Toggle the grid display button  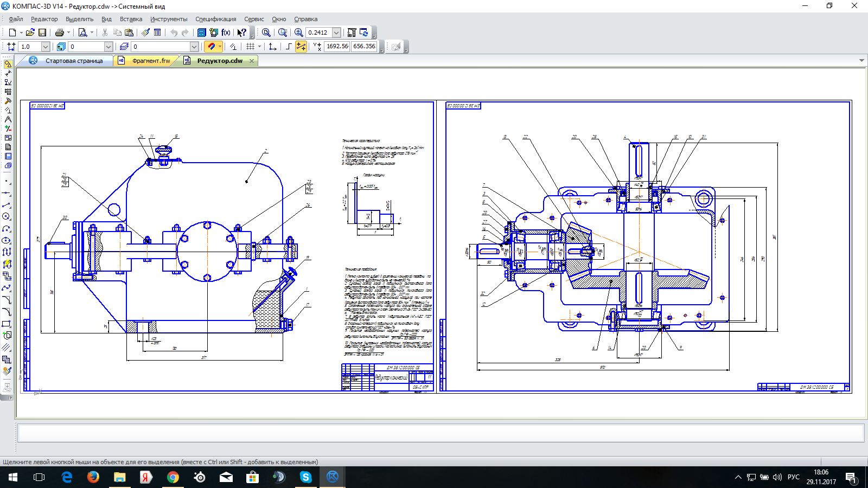click(x=250, y=47)
